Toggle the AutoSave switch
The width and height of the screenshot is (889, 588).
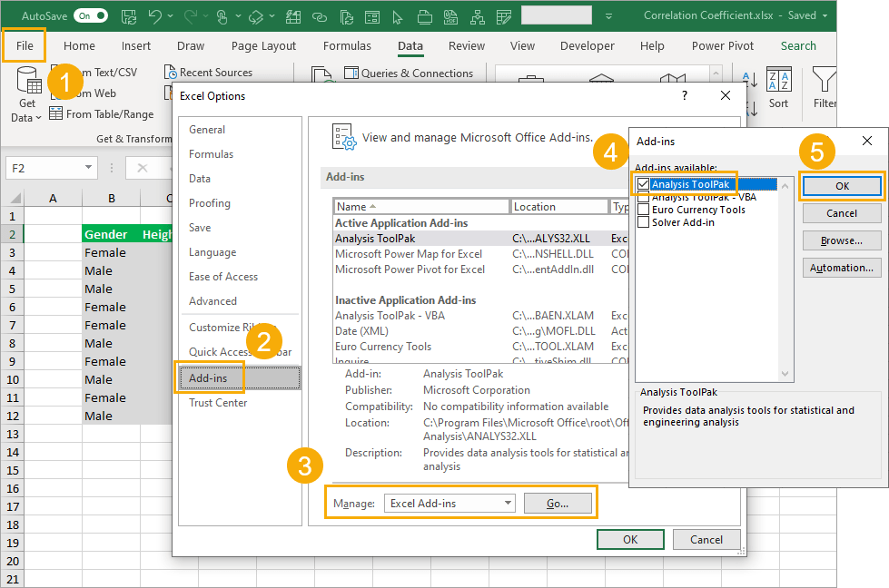coord(91,15)
